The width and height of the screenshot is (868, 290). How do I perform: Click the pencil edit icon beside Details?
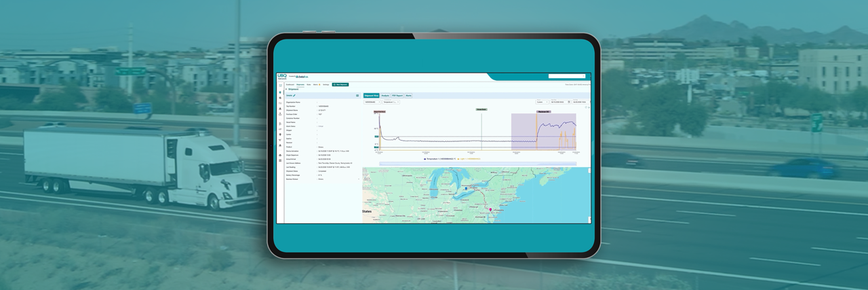click(294, 96)
